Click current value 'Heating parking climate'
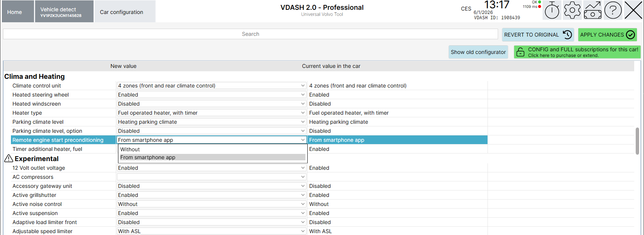 339,122
